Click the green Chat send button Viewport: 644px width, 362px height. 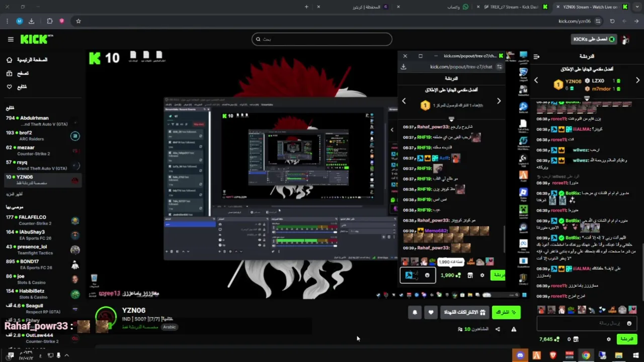(627, 339)
